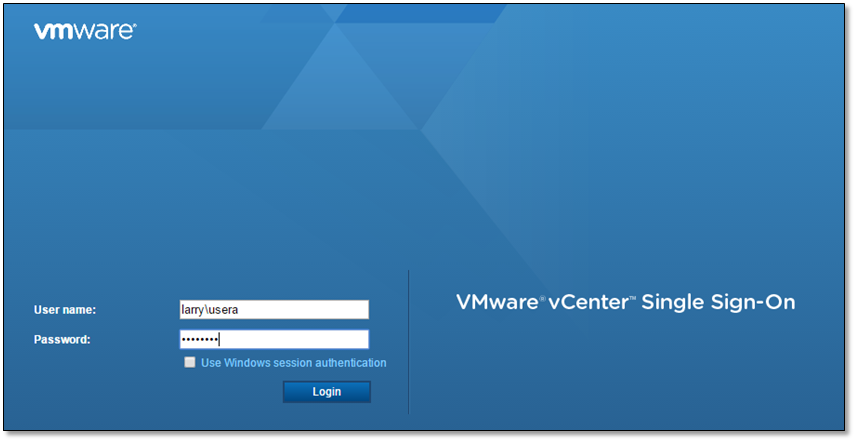Focus the Password input field
Viewport: 855px width, 441px height.
click(x=274, y=339)
